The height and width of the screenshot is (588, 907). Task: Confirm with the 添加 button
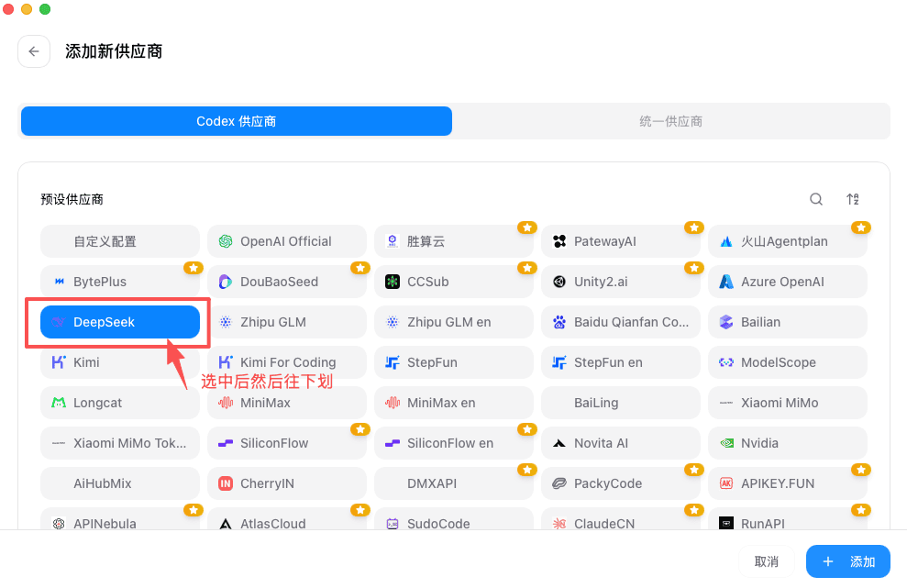point(848,561)
